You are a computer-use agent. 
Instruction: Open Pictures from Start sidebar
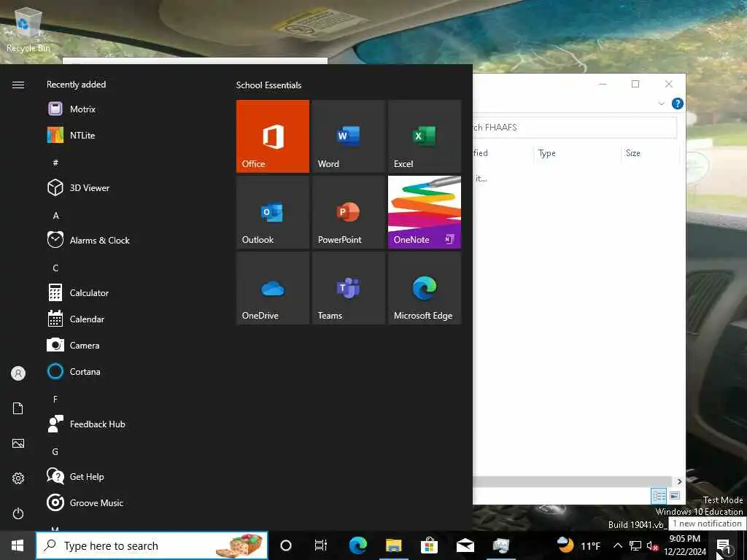(x=18, y=443)
